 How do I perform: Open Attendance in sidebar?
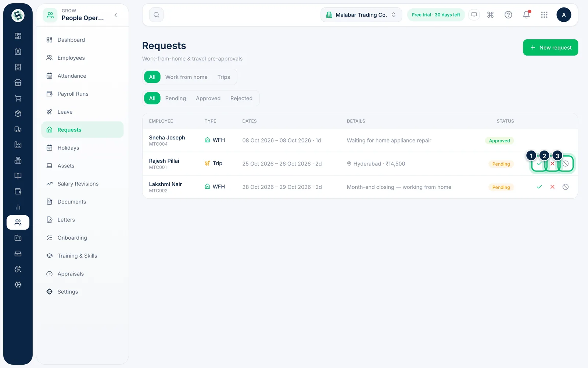click(82, 76)
